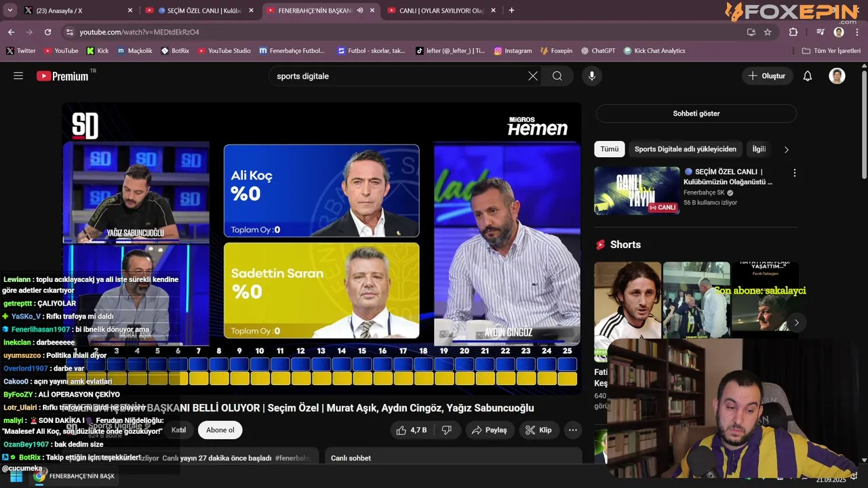Open BotRix bookmark
Screen dimensions: 868x488
(x=175, y=51)
